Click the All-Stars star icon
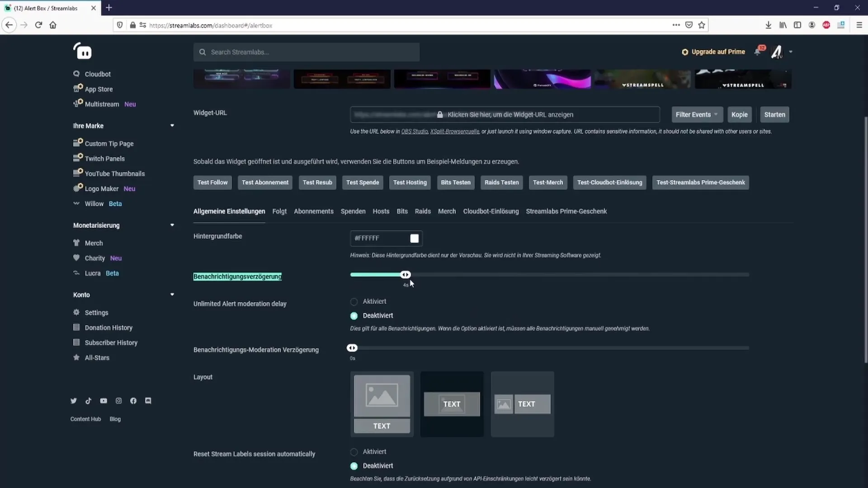Screen dimensions: 868x488 click(76, 357)
